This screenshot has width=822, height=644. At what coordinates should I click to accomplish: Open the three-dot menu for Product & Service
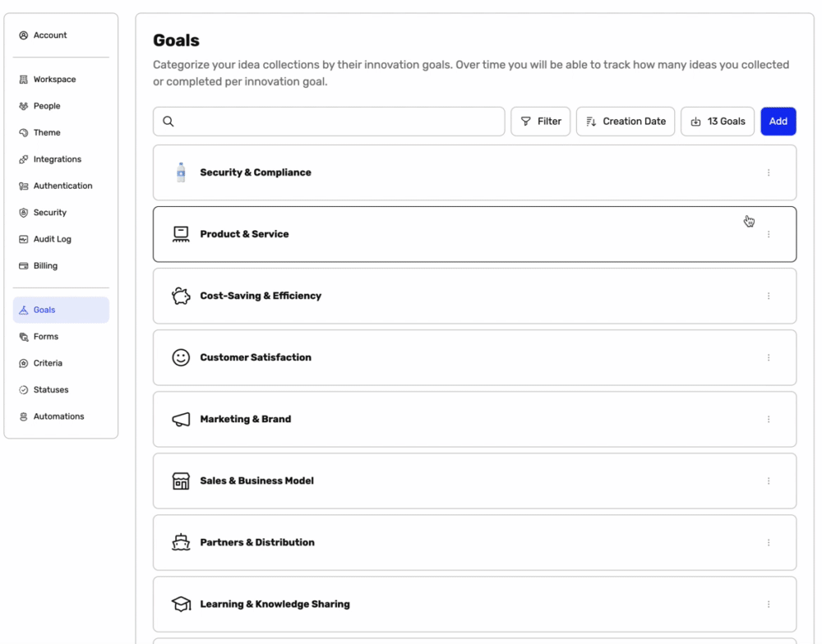pos(769,234)
